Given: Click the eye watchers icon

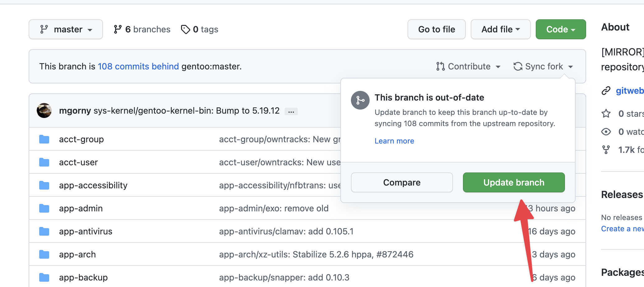Looking at the screenshot, I should coord(606,132).
